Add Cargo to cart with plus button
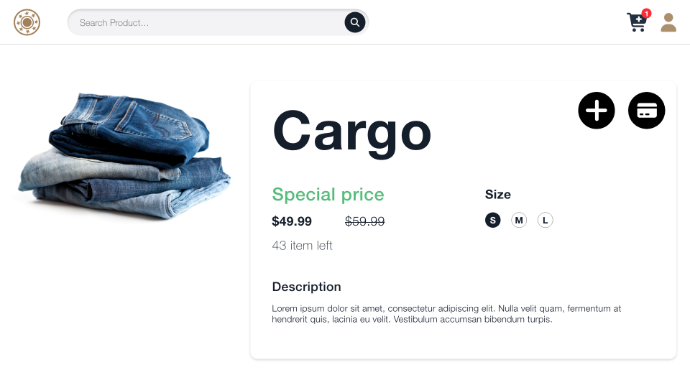 (596, 110)
